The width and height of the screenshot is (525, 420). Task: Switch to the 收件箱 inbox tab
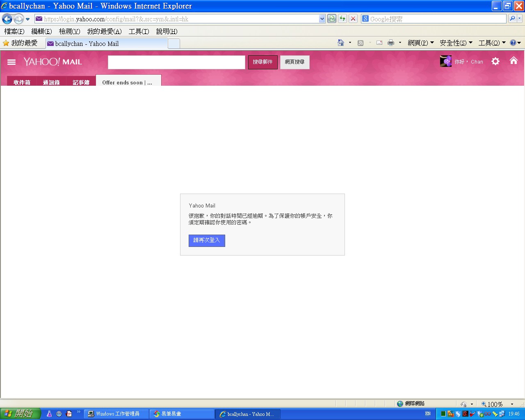(x=22, y=82)
